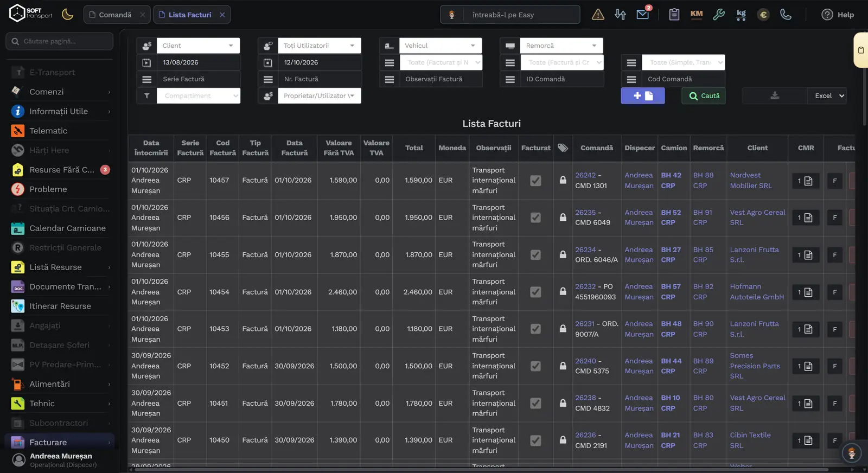Expand the Comenzi sidebar menu
The height and width of the screenshot is (473, 868).
click(60, 92)
